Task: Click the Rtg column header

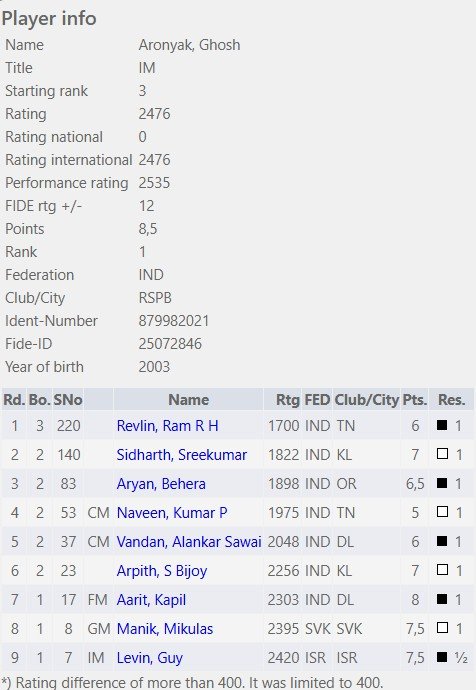Action: tap(287, 400)
